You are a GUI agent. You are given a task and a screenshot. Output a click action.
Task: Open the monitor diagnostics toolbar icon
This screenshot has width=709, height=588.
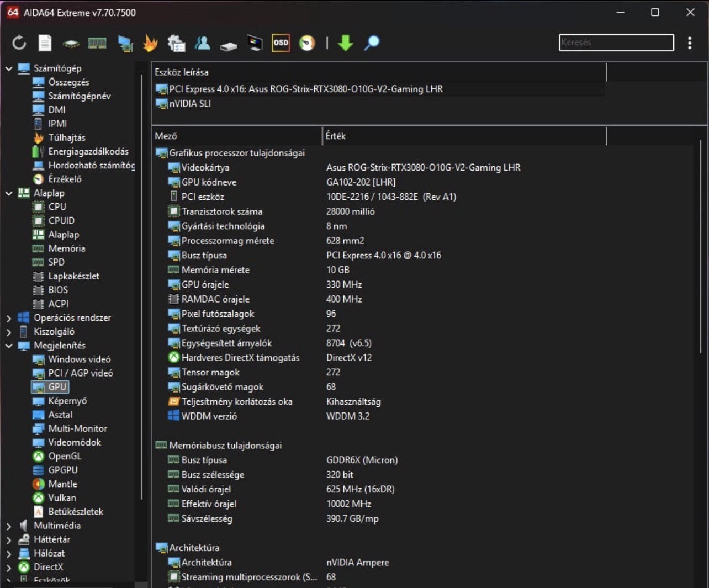point(255,43)
